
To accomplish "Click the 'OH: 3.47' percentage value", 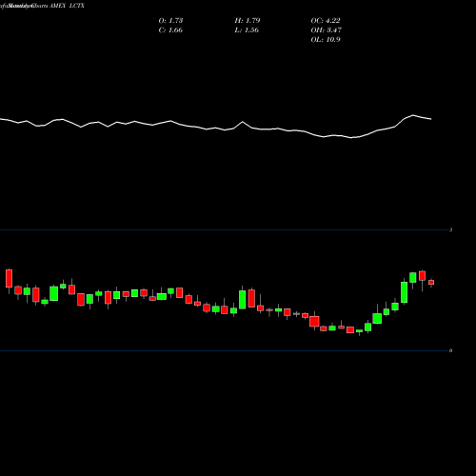I will 327,30.
